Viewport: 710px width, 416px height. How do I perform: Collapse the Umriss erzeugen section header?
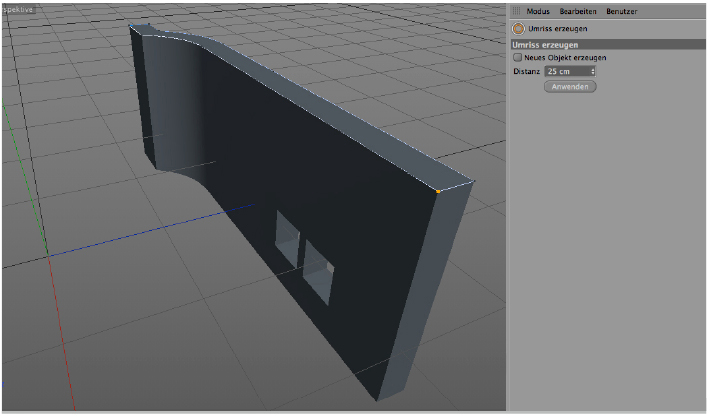click(548, 45)
